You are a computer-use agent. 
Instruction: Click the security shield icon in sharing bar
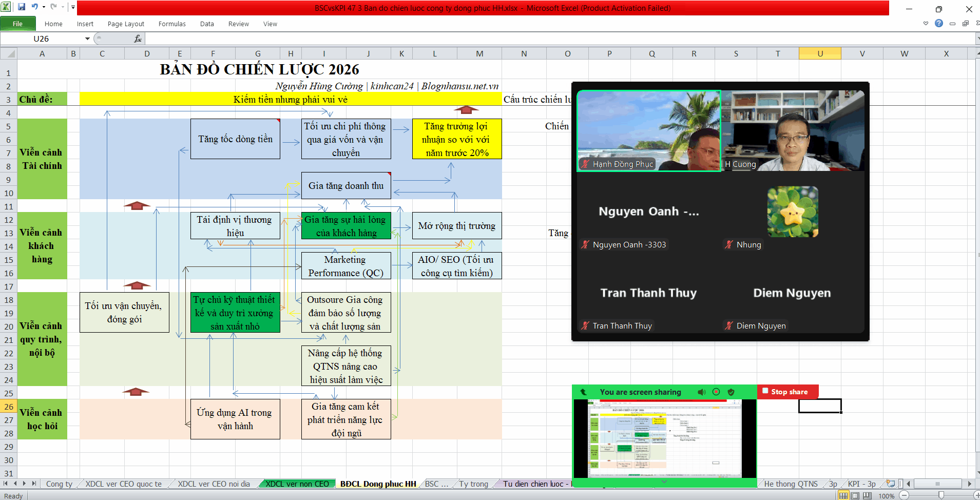pos(731,392)
